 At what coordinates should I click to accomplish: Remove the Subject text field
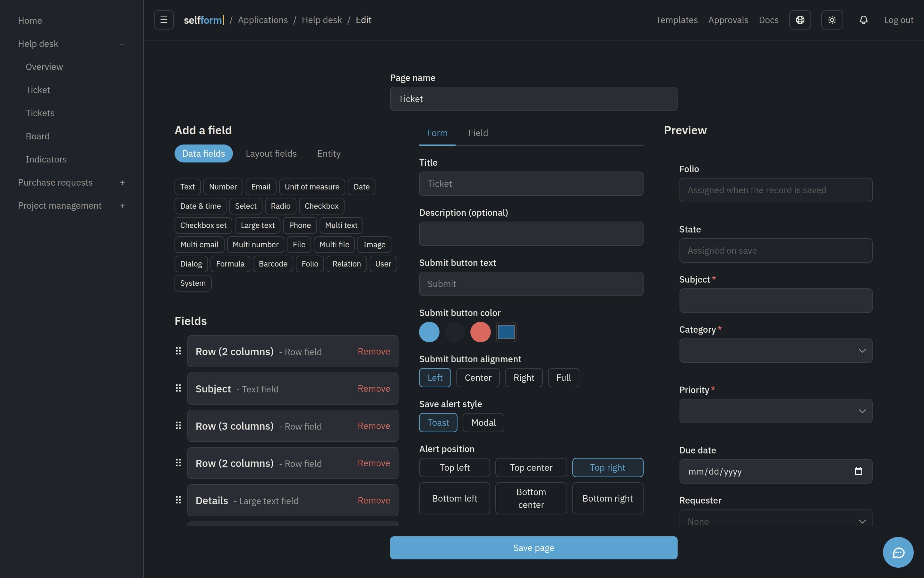373,389
